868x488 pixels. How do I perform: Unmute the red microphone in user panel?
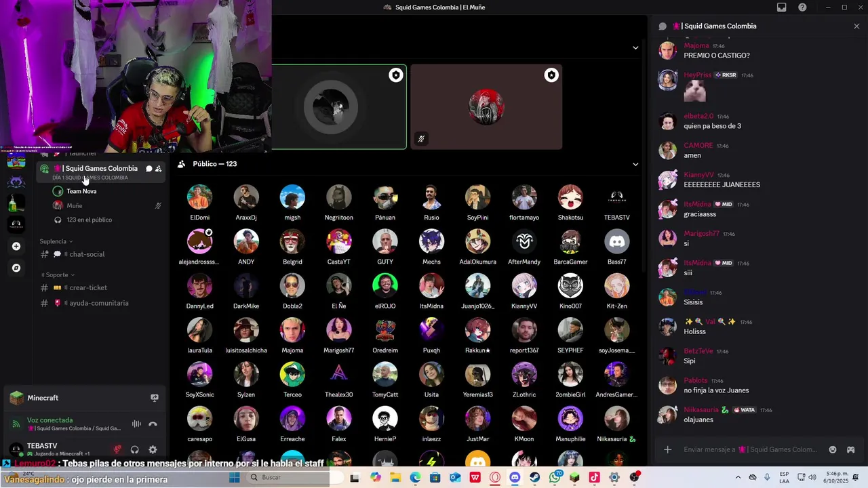click(x=117, y=449)
